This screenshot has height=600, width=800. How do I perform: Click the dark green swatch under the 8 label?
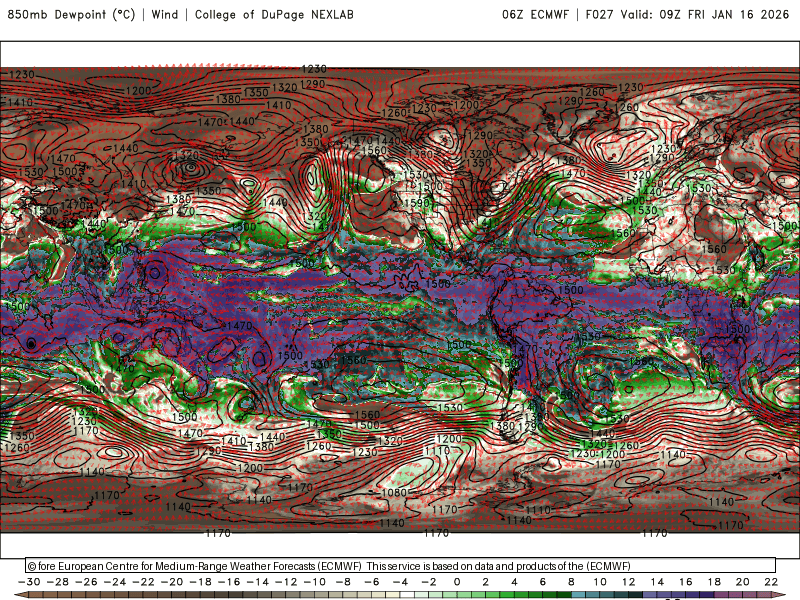[565, 596]
